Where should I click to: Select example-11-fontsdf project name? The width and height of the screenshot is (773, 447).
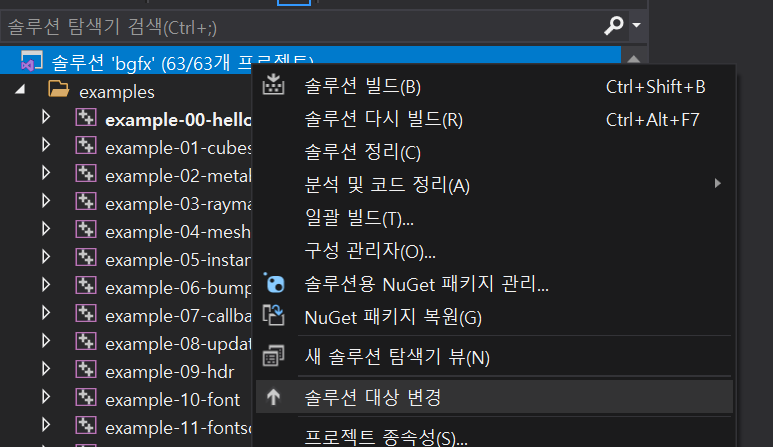coord(178,428)
